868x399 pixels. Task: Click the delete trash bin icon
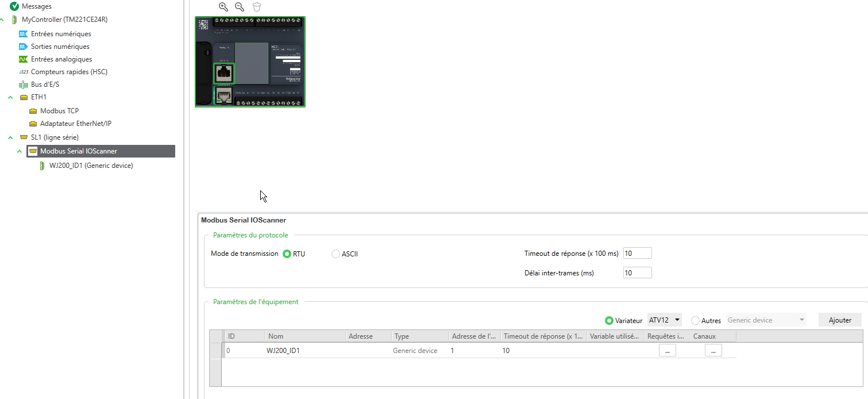click(x=256, y=7)
